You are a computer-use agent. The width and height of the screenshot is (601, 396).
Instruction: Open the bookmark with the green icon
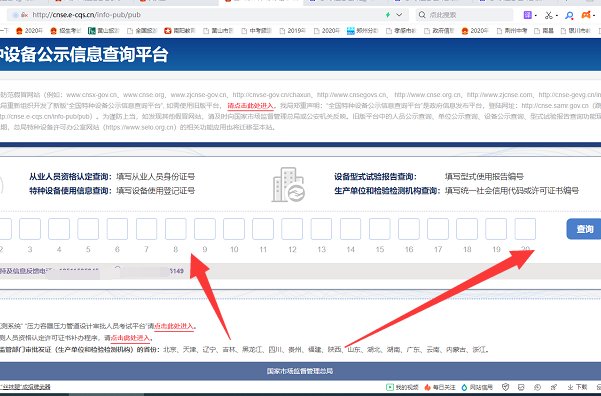coord(103,31)
